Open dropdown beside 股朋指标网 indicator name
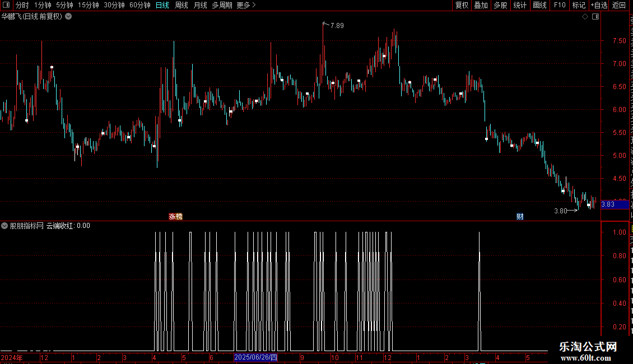Screen dimensions: 633x364 point(4,226)
